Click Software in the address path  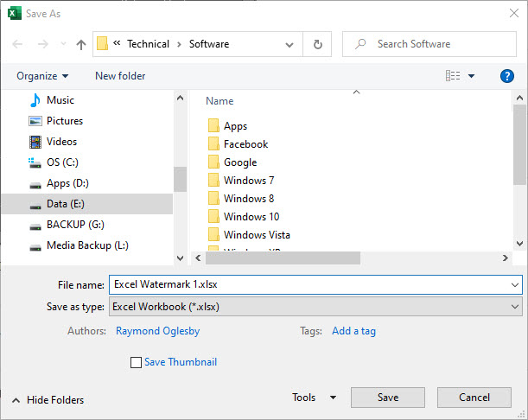209,44
